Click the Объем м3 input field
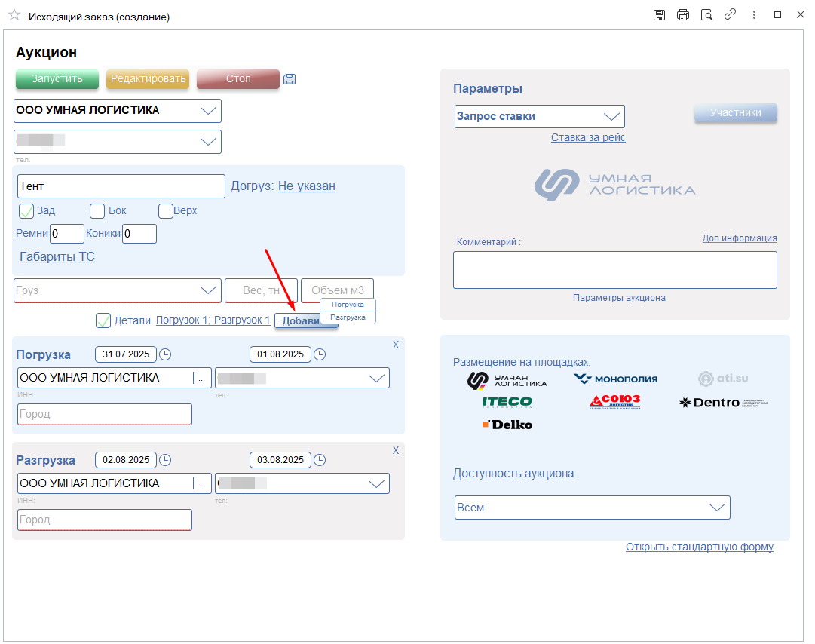 (x=337, y=289)
